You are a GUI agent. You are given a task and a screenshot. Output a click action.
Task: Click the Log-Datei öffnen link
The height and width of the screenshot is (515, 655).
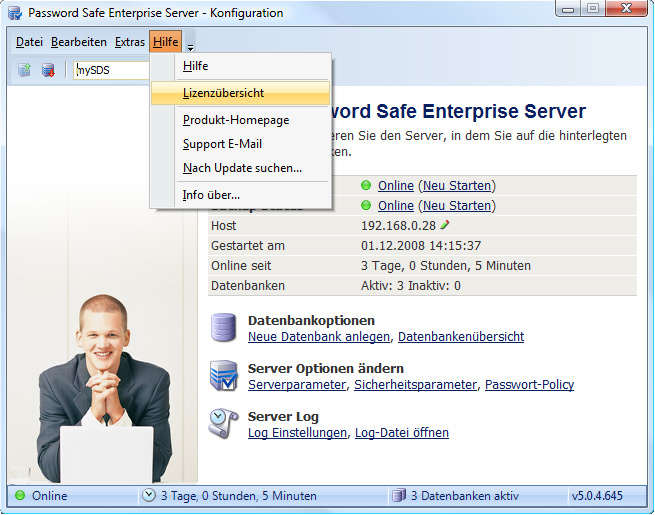point(402,433)
